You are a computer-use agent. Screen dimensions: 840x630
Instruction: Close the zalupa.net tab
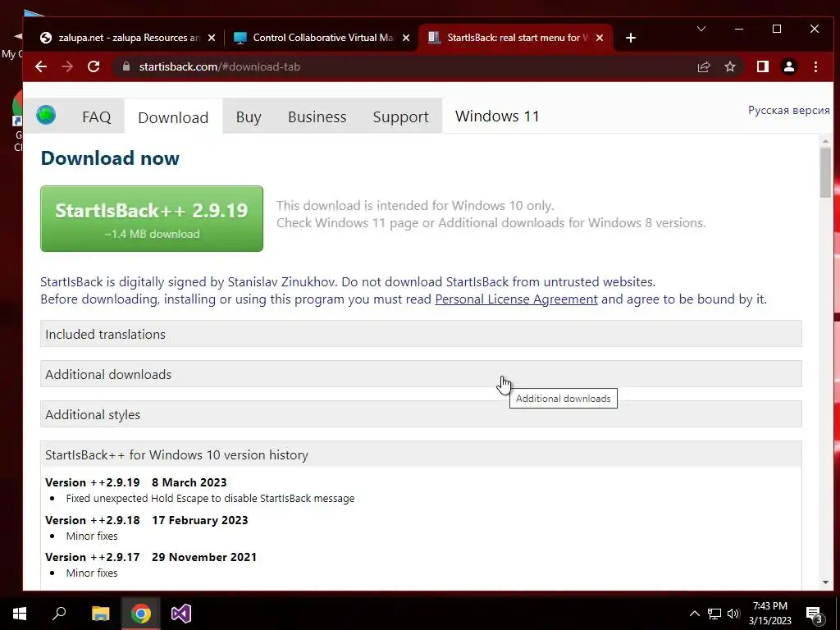(x=212, y=38)
